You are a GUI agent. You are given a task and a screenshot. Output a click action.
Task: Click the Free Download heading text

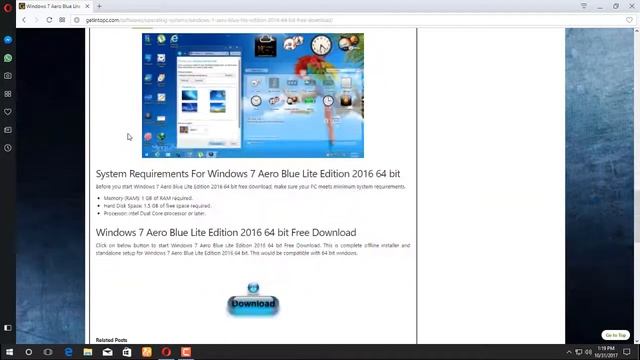tap(226, 233)
